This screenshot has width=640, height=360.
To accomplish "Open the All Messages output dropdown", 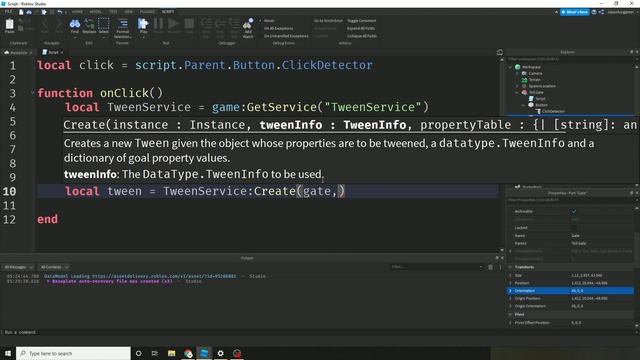I will (x=18, y=267).
